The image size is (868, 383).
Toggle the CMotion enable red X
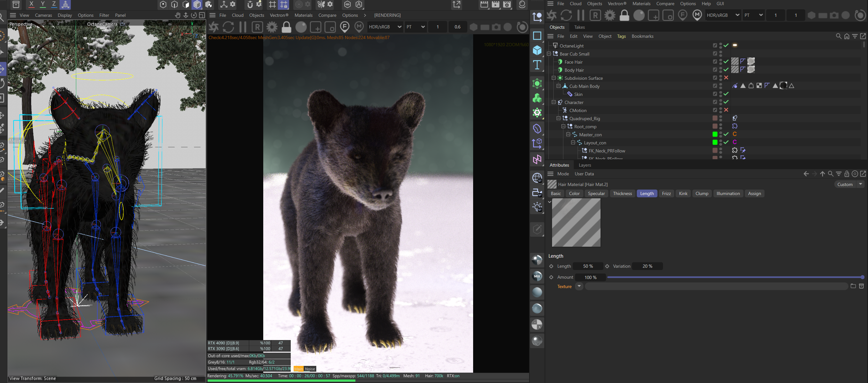pos(726,110)
